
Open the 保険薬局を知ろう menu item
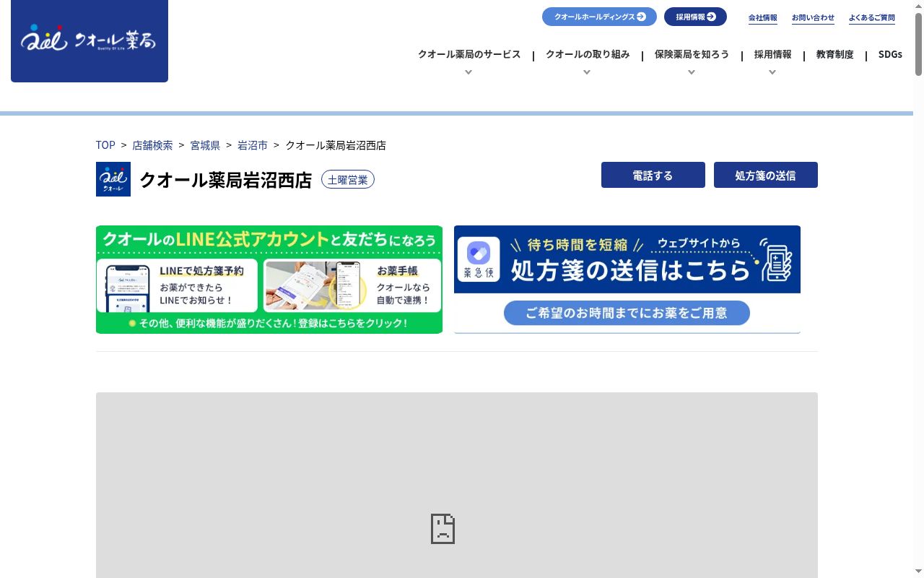pyautogui.click(x=692, y=54)
